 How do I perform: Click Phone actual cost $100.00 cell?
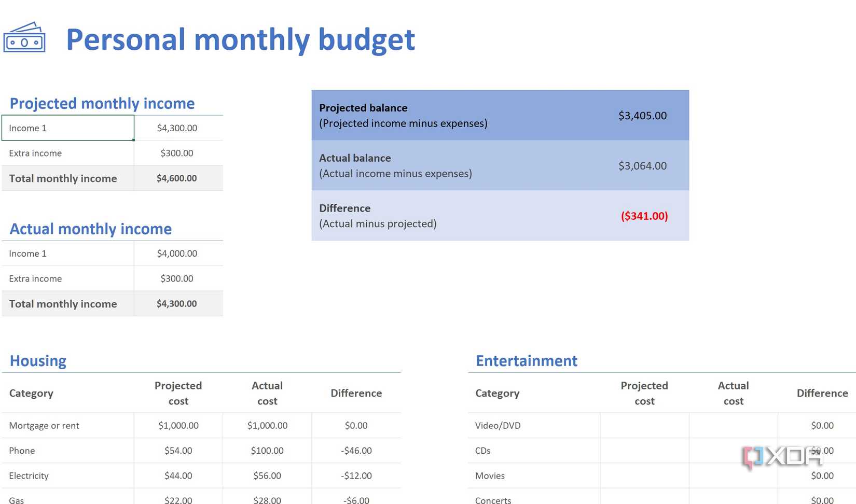tap(267, 451)
